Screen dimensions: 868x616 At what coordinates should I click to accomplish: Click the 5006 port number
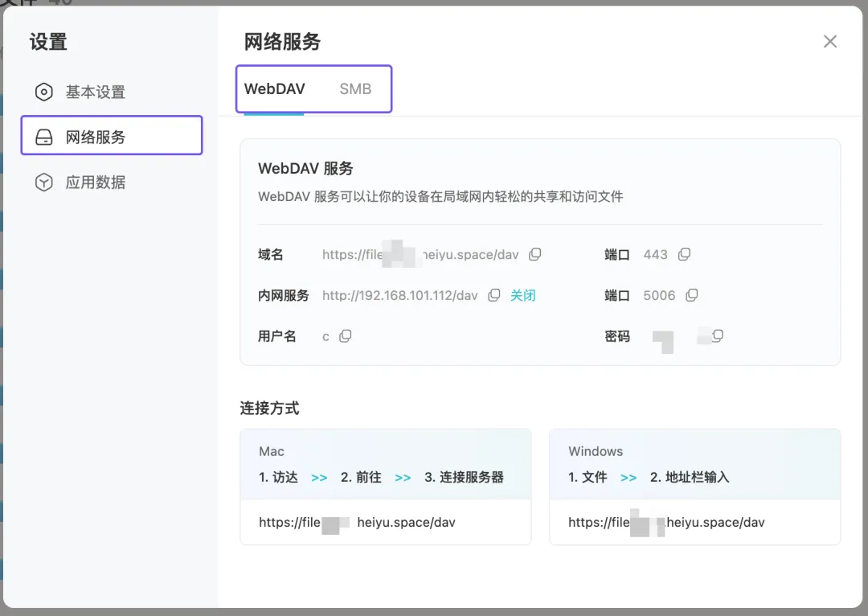tap(659, 295)
